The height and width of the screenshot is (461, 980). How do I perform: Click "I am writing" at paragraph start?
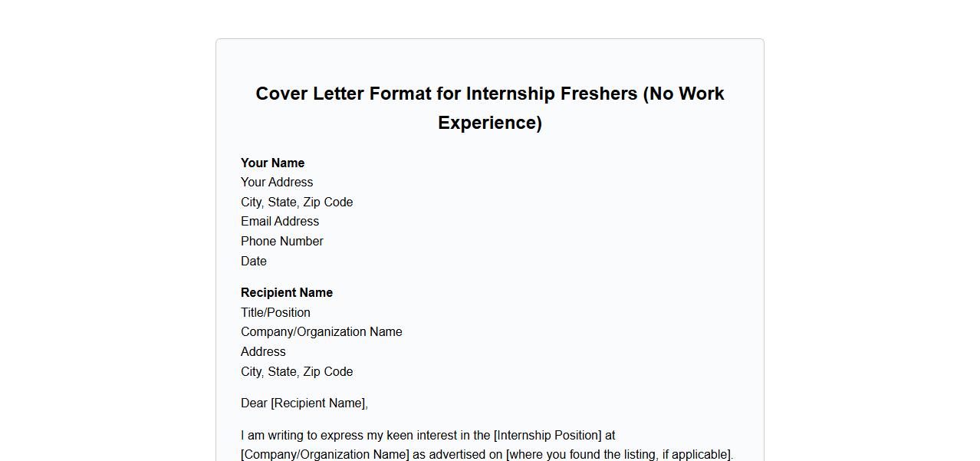tap(273, 436)
